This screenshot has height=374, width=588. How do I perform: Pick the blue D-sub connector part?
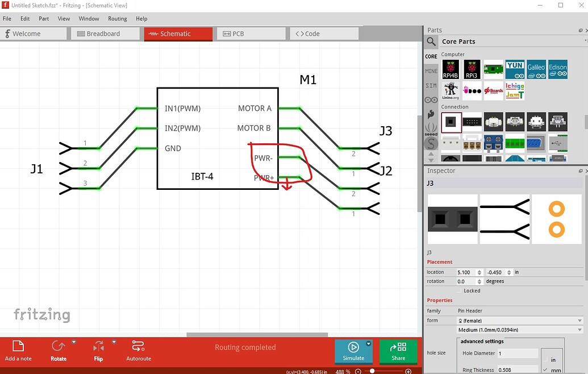pyautogui.click(x=536, y=143)
